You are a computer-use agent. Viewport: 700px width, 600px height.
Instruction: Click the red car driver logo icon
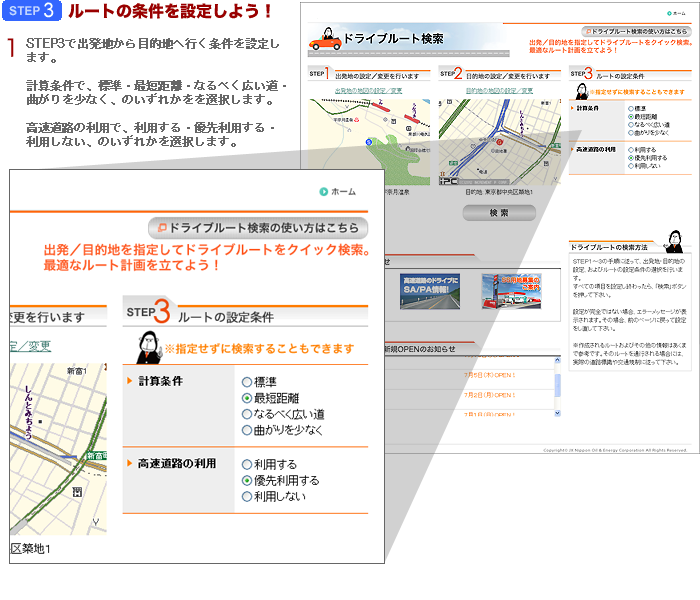pyautogui.click(x=325, y=39)
